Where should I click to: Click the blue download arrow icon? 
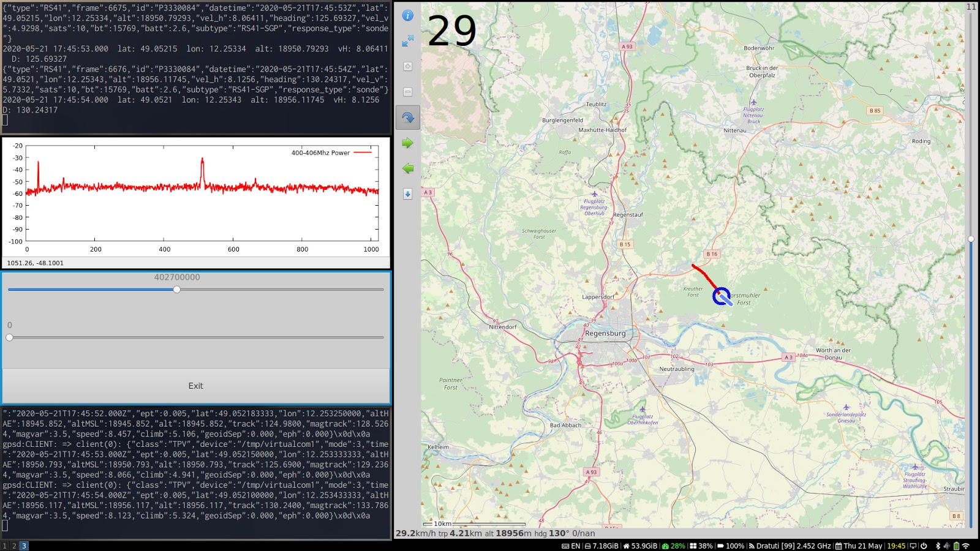click(407, 193)
